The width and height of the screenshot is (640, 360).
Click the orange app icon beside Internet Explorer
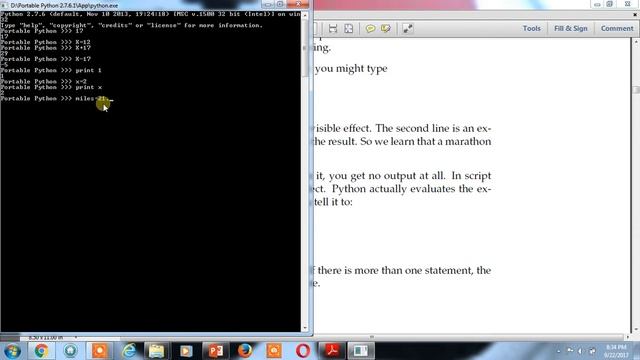click(100, 351)
